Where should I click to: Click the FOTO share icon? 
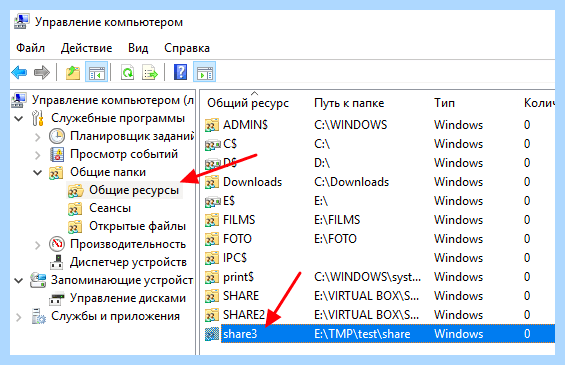pyautogui.click(x=212, y=239)
